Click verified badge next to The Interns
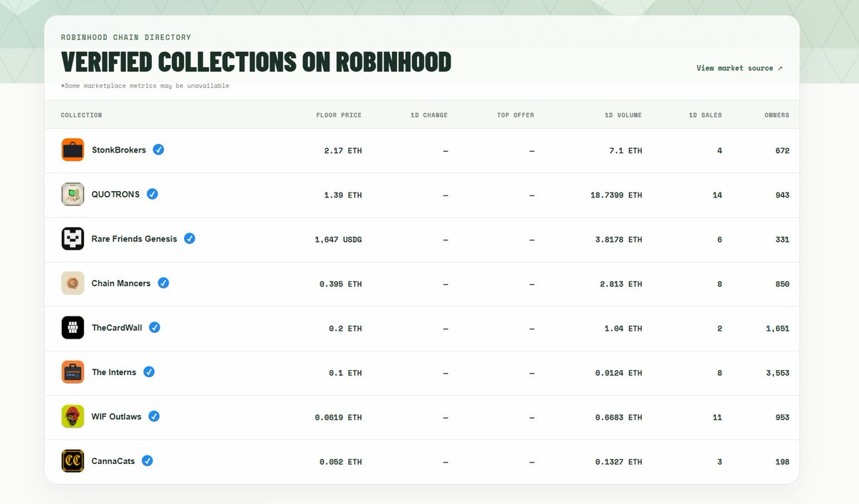Screen dimensions: 859x504 pyautogui.click(x=149, y=372)
